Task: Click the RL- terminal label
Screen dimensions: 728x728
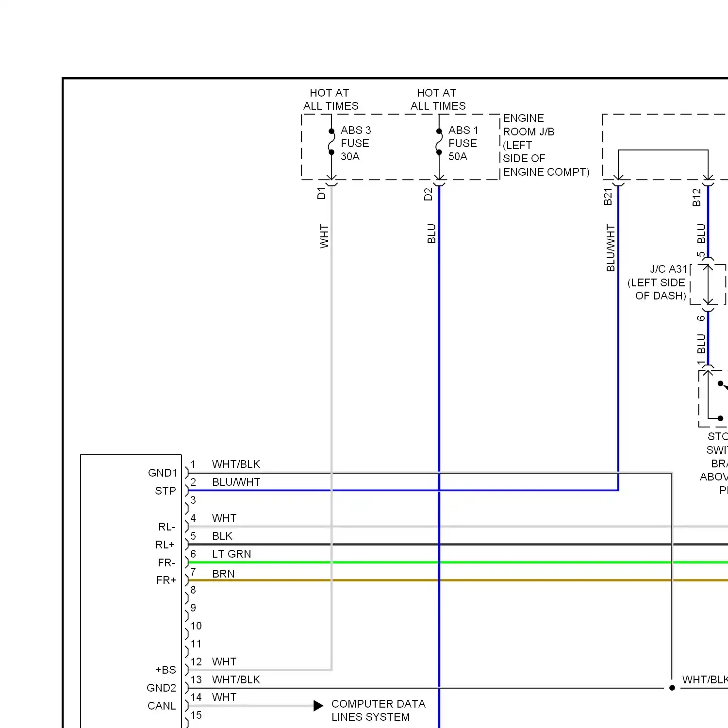Action: point(166,527)
